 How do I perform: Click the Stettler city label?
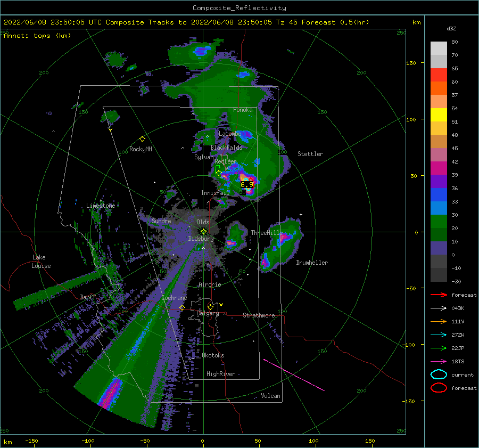tap(310, 154)
